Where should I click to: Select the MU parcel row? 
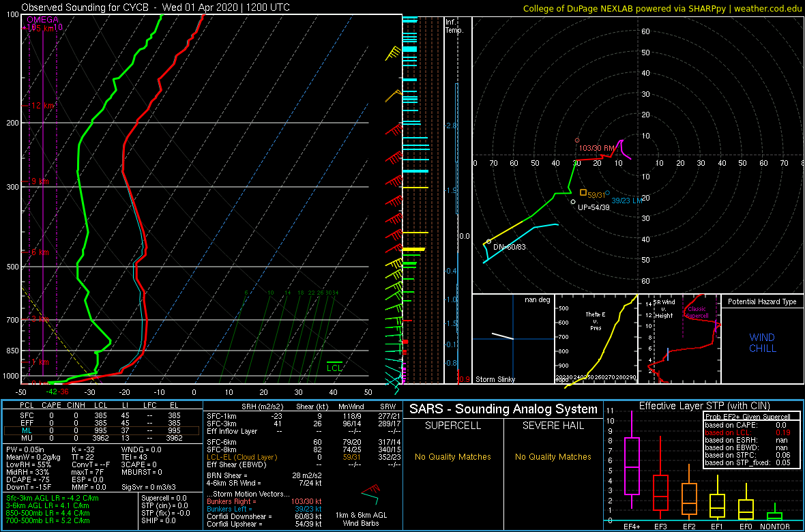(102, 438)
